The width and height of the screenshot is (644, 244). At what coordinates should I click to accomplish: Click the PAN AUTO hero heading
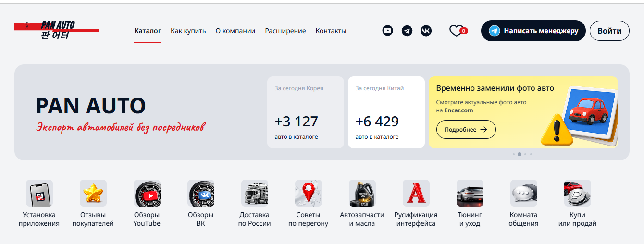91,106
